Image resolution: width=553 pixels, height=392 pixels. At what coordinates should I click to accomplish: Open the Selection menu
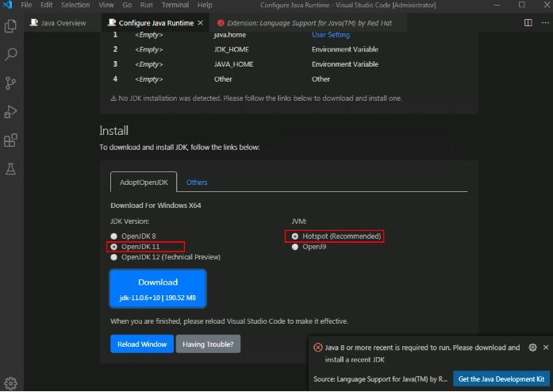point(75,5)
